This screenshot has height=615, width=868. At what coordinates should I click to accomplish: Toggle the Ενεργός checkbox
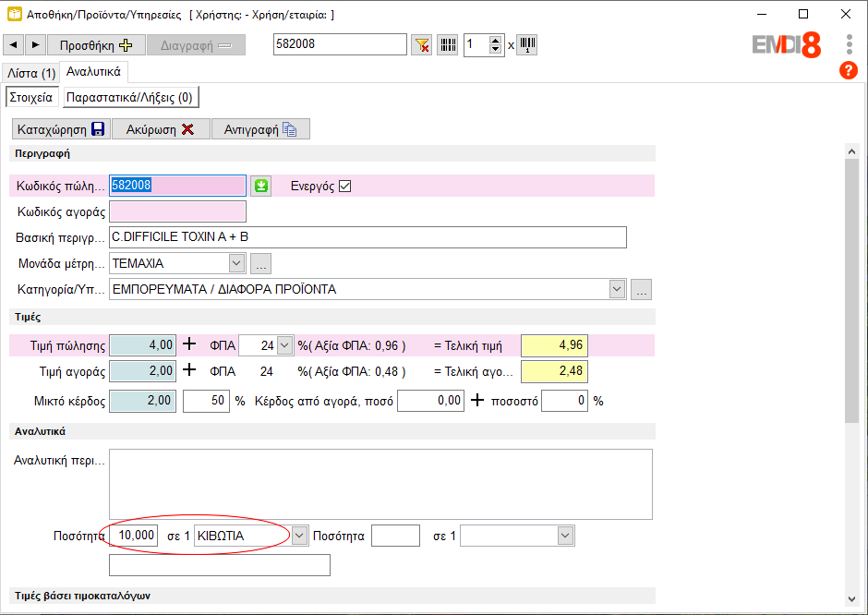(344, 186)
